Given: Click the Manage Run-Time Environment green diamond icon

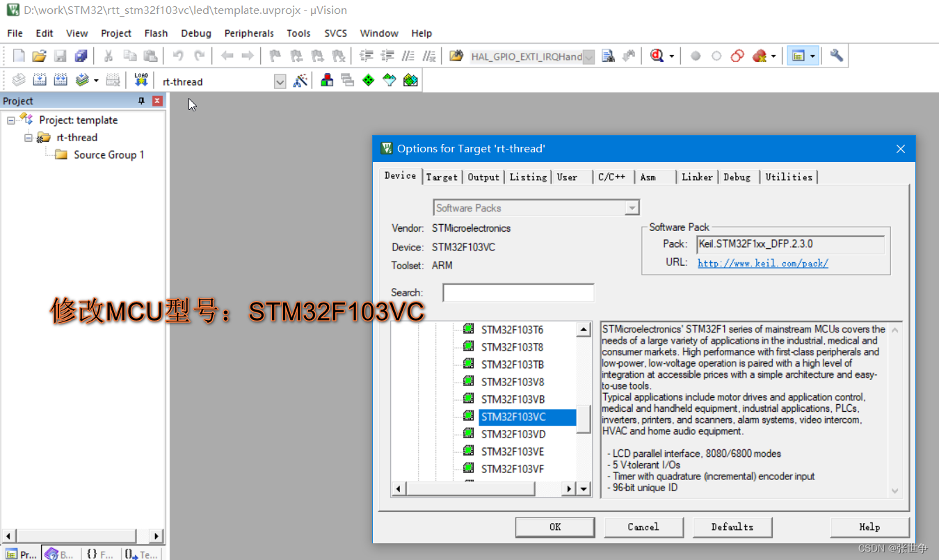Looking at the screenshot, I should pyautogui.click(x=369, y=81).
